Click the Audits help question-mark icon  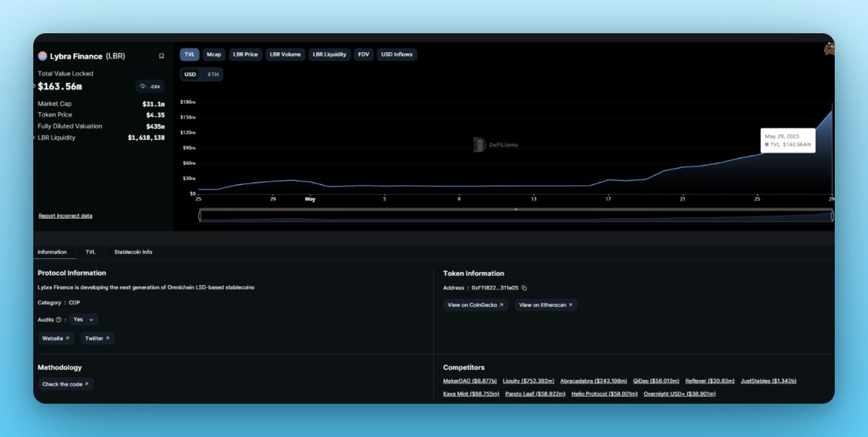point(59,319)
